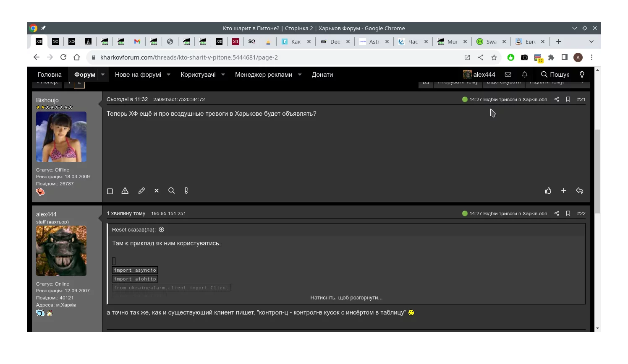
Task: Expand the Нове на форумі dropdown arrow
Action: coord(169,75)
